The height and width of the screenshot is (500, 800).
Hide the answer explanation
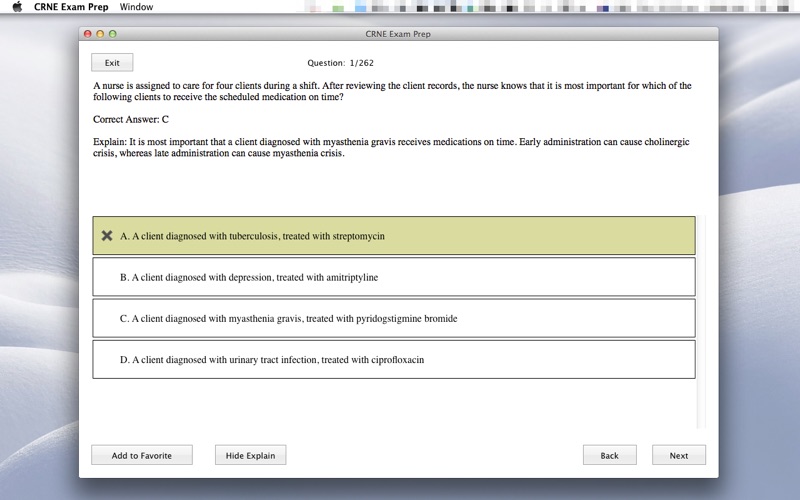(x=250, y=455)
